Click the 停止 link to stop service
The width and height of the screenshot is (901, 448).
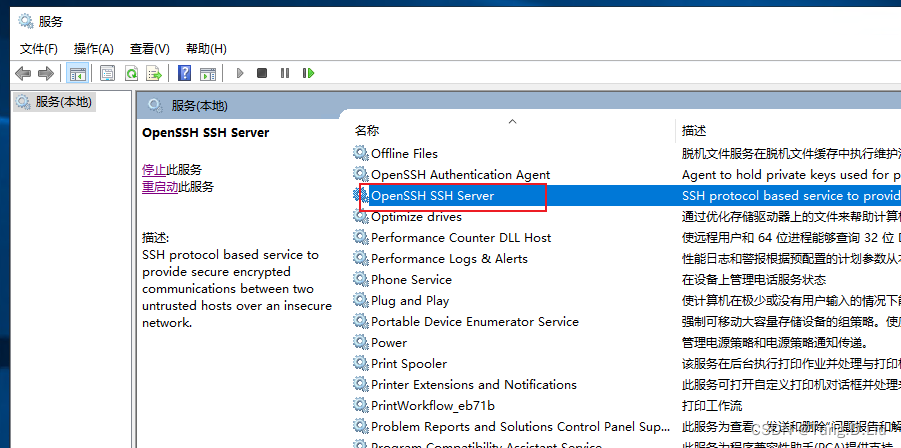(x=154, y=169)
